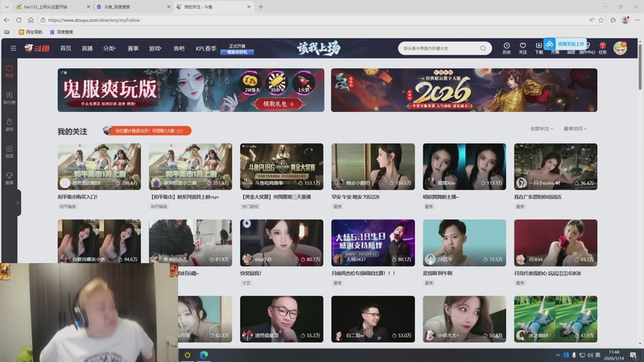Click the search magnifier icon
The height and width of the screenshot is (362, 644).
click(x=483, y=48)
